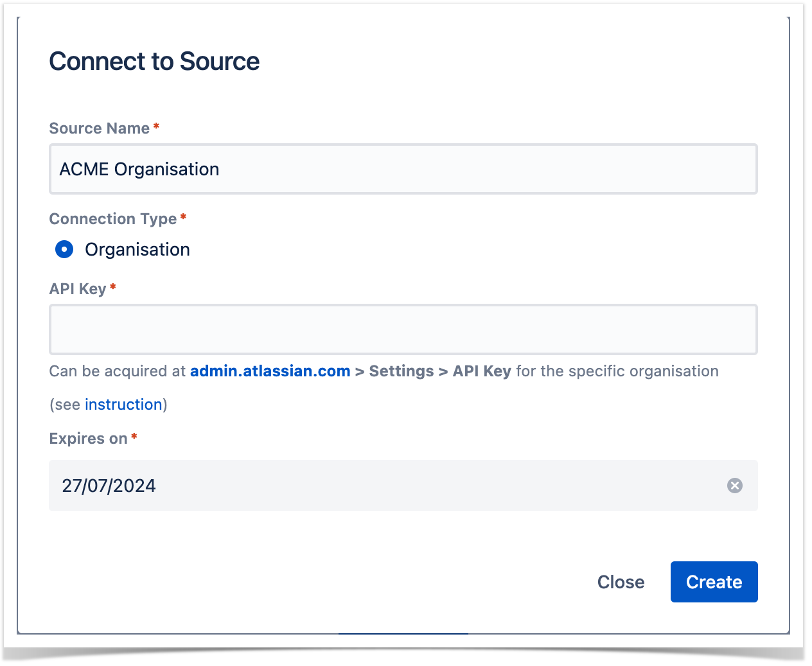Open the admin.atlassian.com link

click(x=270, y=371)
